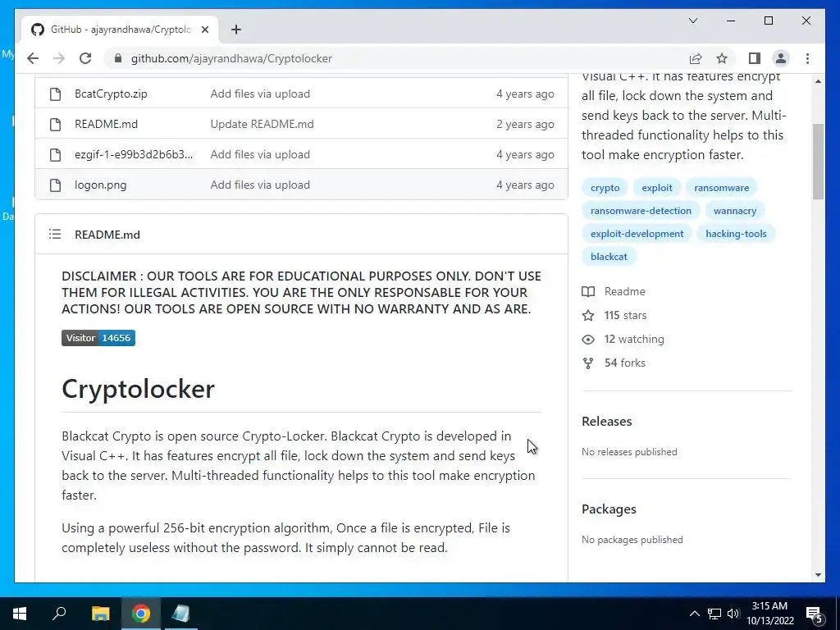Click the scrollbar up arrow

click(818, 81)
